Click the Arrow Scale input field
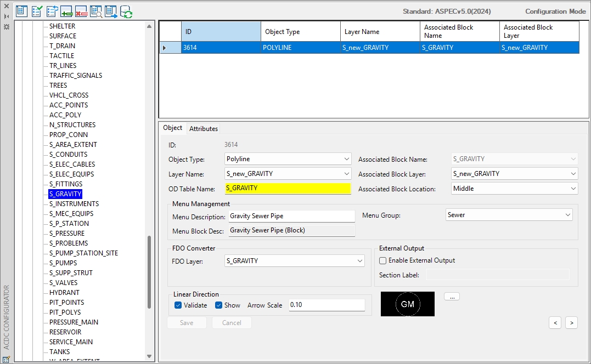The width and height of the screenshot is (591, 364). point(327,305)
